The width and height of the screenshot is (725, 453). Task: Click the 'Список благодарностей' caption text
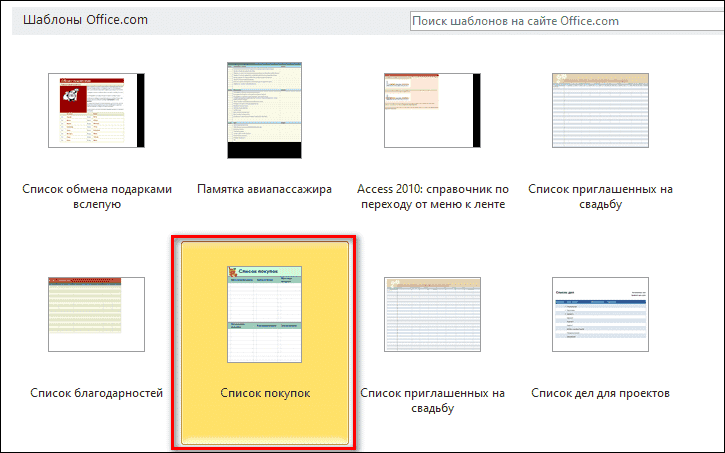(97, 394)
